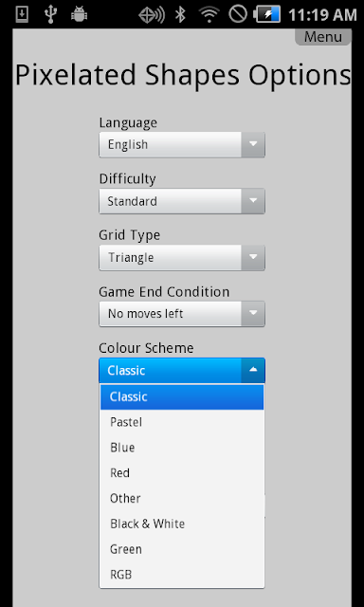Tap the download notification icon in status bar
This screenshot has width=364, height=607.
coord(22,15)
